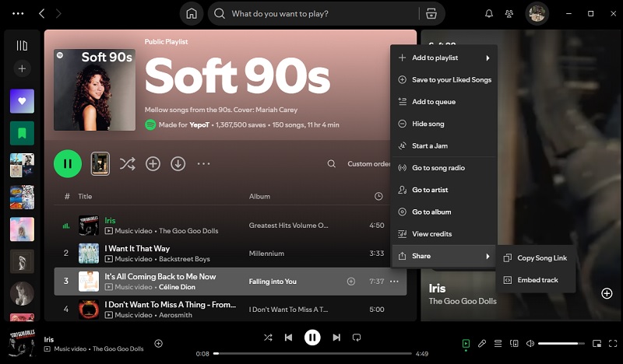623x364 pixels.
Task: Sort by the Album column header
Action: pyautogui.click(x=259, y=196)
